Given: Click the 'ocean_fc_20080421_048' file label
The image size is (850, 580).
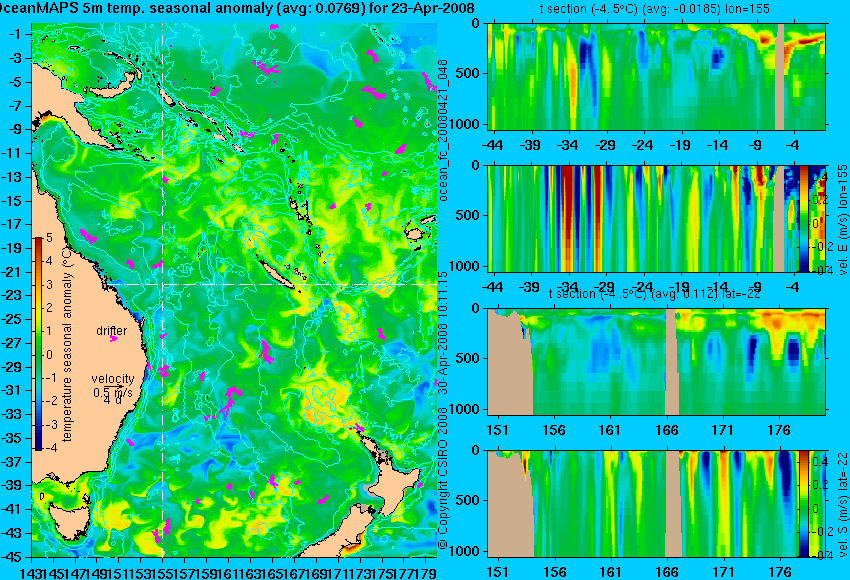Looking at the screenshot, I should 443,131.
